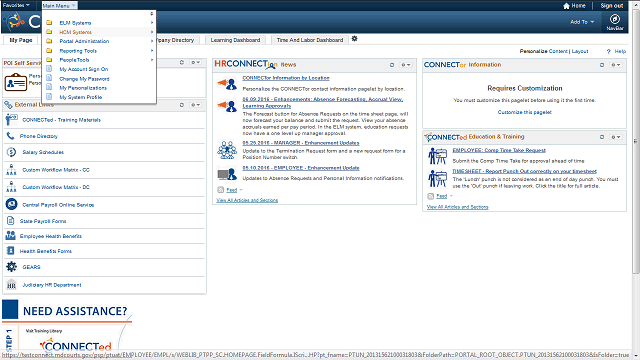This screenshot has height=360, width=640.
Task: Click the Sign out link
Action: click(611, 6)
